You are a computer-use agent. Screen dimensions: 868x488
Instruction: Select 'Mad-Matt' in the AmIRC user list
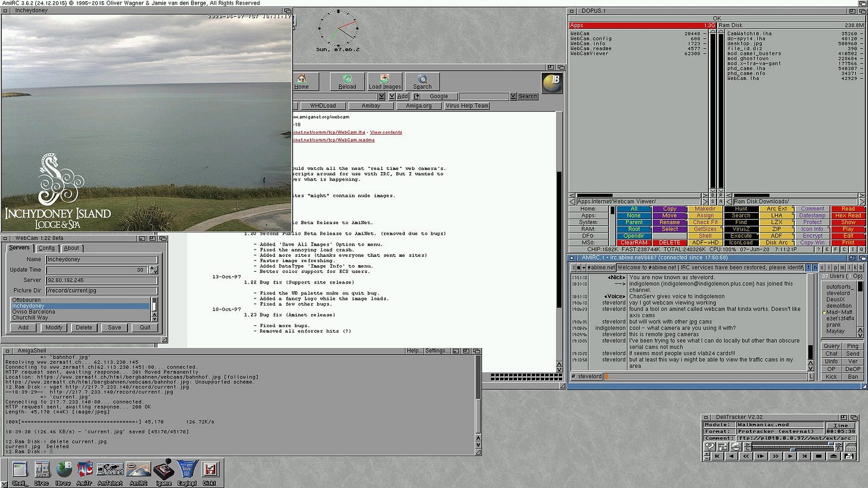click(839, 312)
